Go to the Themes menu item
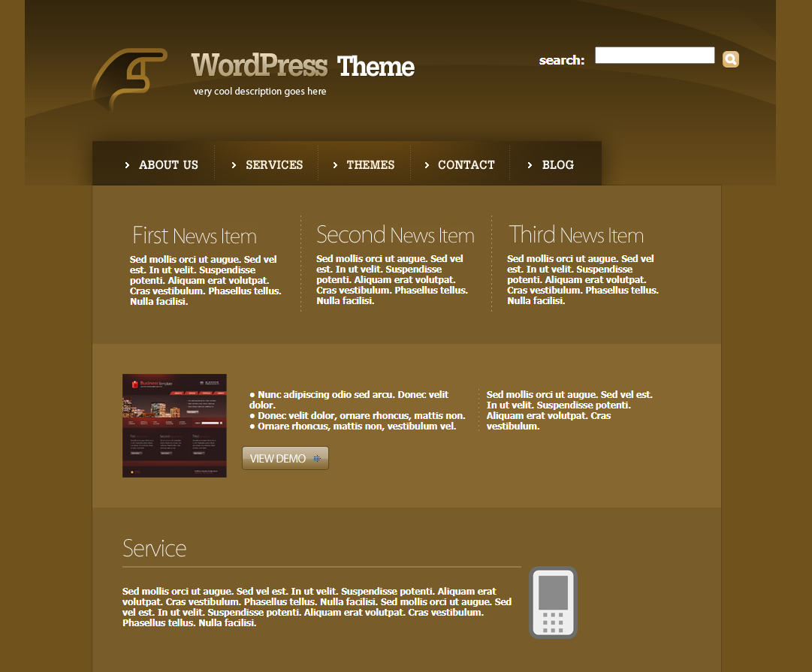 point(370,165)
